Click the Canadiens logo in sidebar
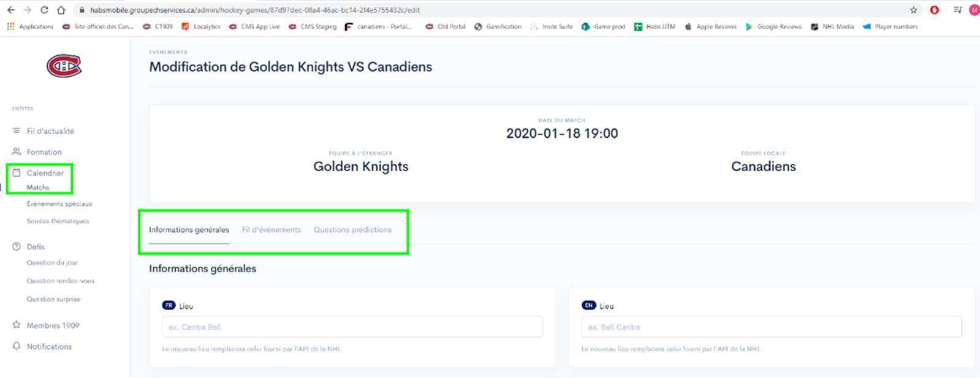This screenshot has height=378, width=980. pyautogui.click(x=64, y=66)
